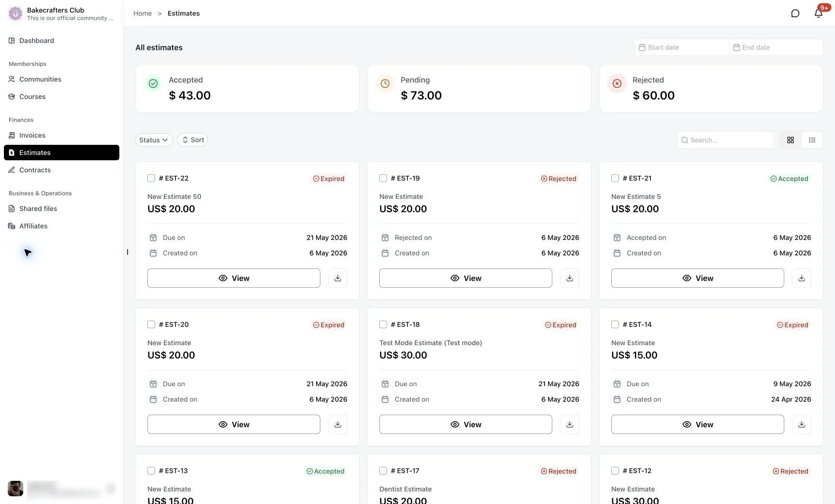
Task: View the EST-20 estimate
Action: pyautogui.click(x=234, y=424)
